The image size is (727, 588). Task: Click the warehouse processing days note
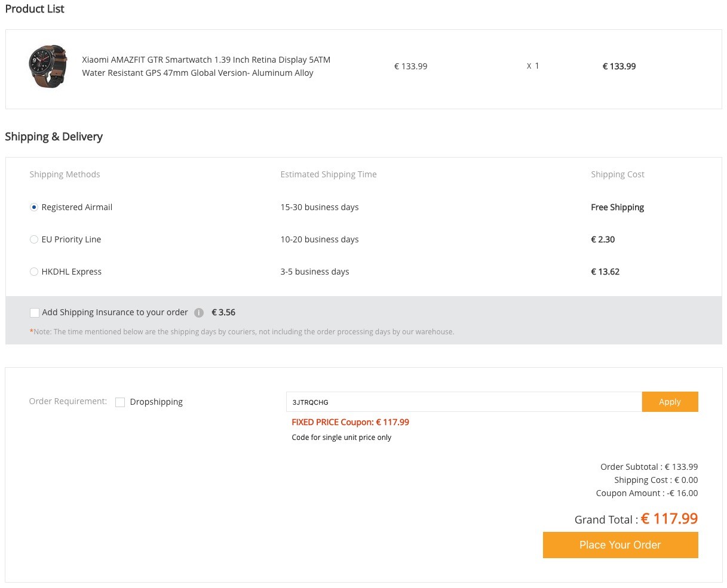click(242, 332)
